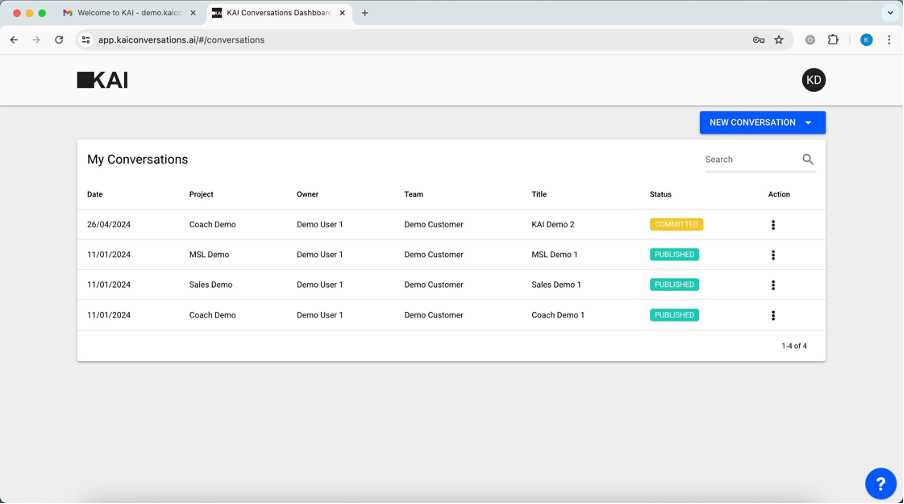Open actions menu for Coach Demo 1 row
Viewport: 904px width, 504px height.
(x=773, y=315)
